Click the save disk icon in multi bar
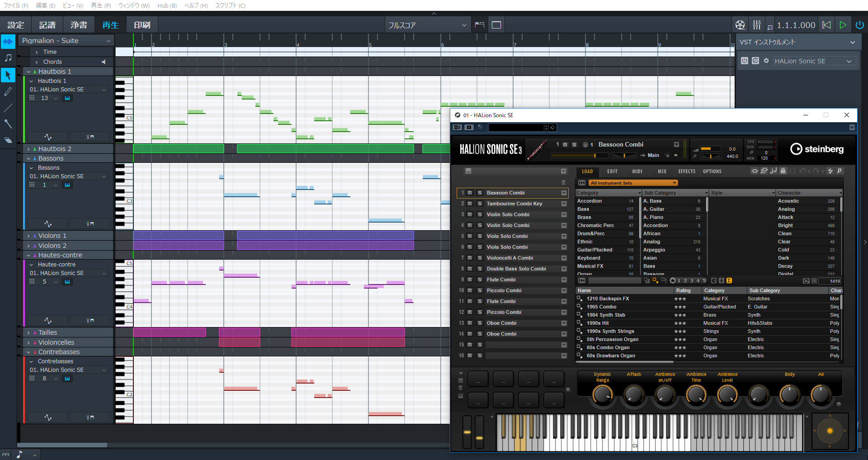Screen dimensions: 868x460 (x=468, y=171)
